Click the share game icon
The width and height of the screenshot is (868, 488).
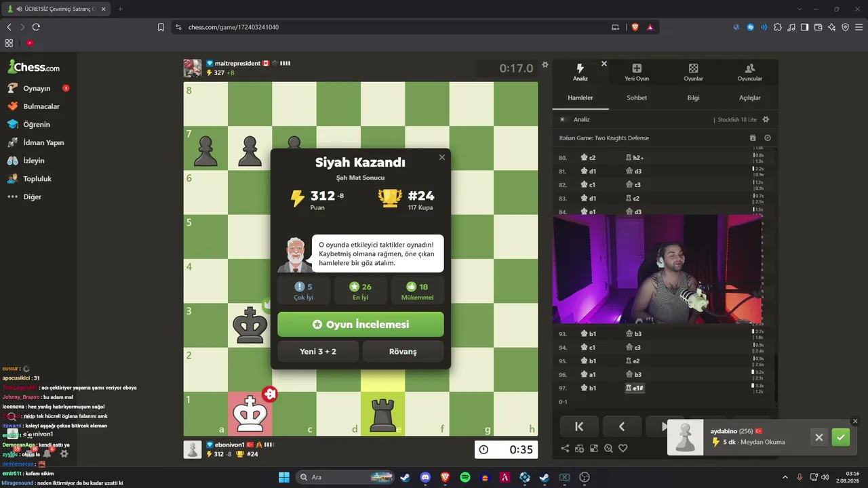coord(566,448)
